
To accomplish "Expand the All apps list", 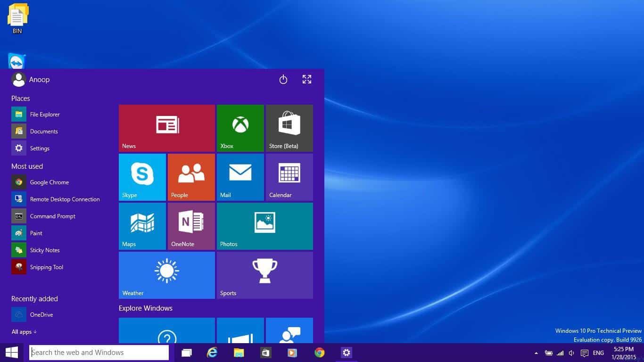I will (24, 332).
